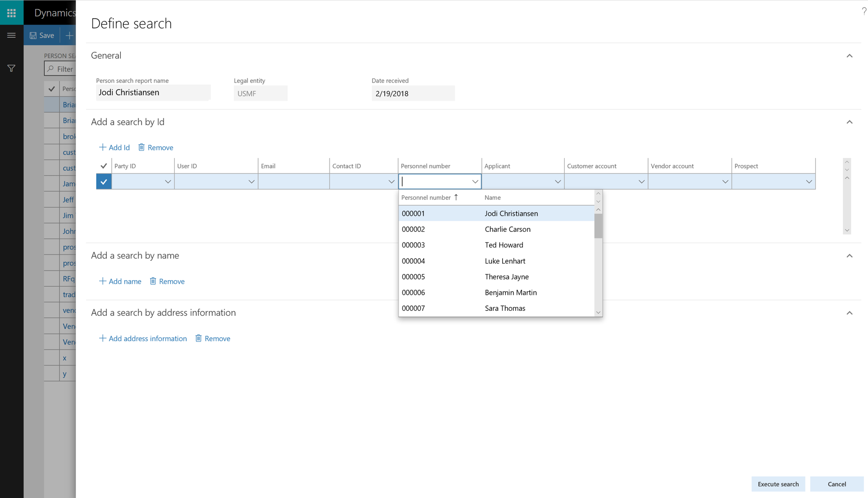
Task: Cancel the Define search dialog
Action: click(x=837, y=484)
